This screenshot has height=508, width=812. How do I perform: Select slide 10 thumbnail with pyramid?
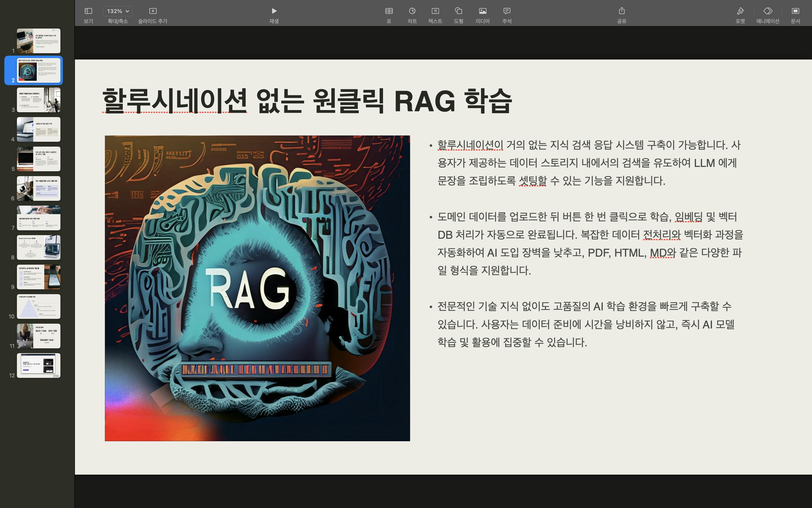pyautogui.click(x=39, y=306)
